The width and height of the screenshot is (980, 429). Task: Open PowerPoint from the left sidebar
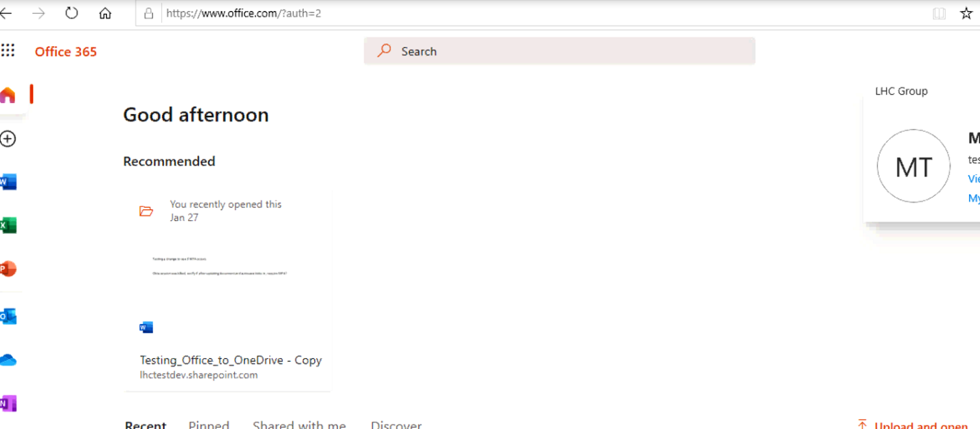click(8, 269)
